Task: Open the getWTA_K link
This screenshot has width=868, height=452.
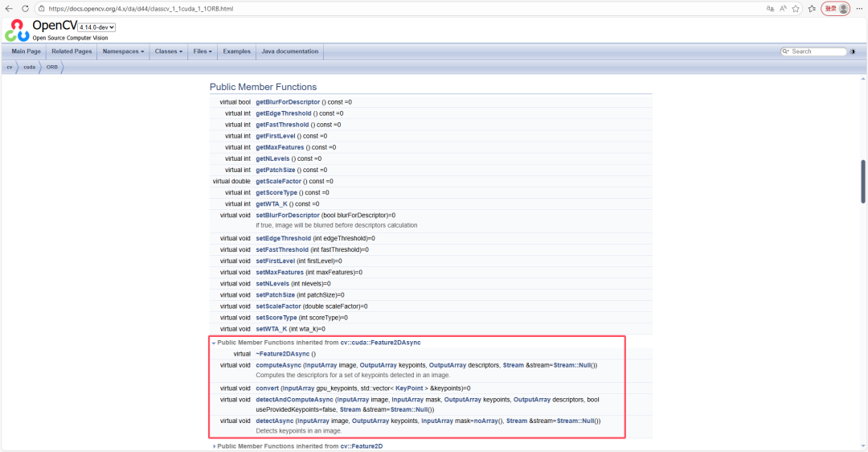Action: (x=272, y=204)
